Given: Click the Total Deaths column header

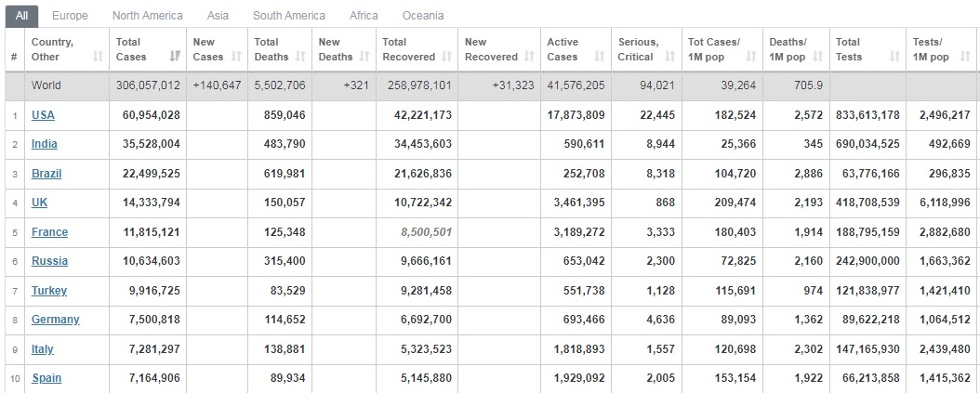Looking at the screenshot, I should coord(279,49).
